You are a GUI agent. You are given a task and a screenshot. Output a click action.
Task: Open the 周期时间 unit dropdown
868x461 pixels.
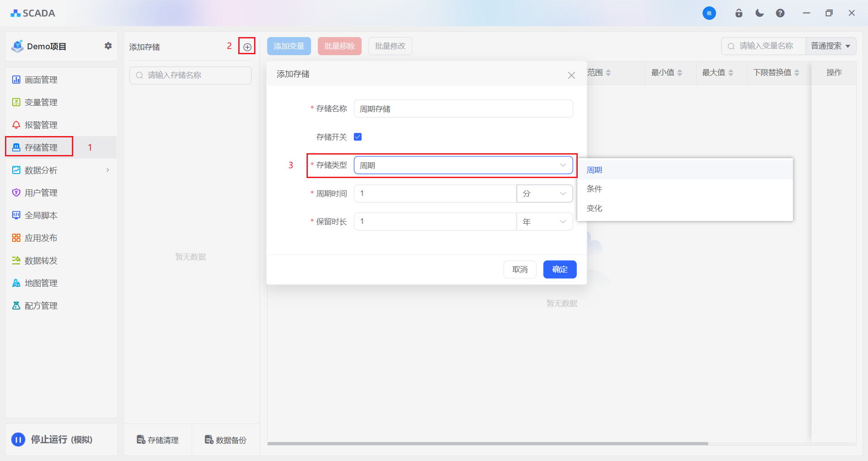click(544, 193)
